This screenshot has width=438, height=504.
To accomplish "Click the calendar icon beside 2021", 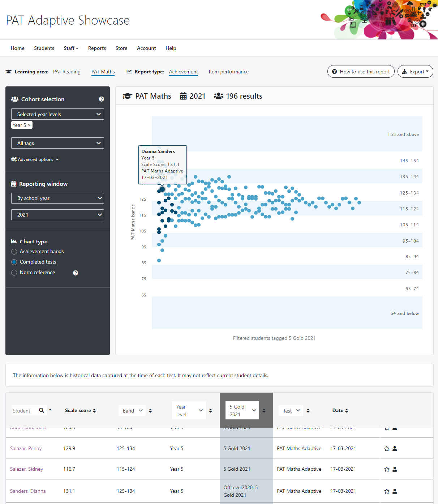I will (183, 96).
